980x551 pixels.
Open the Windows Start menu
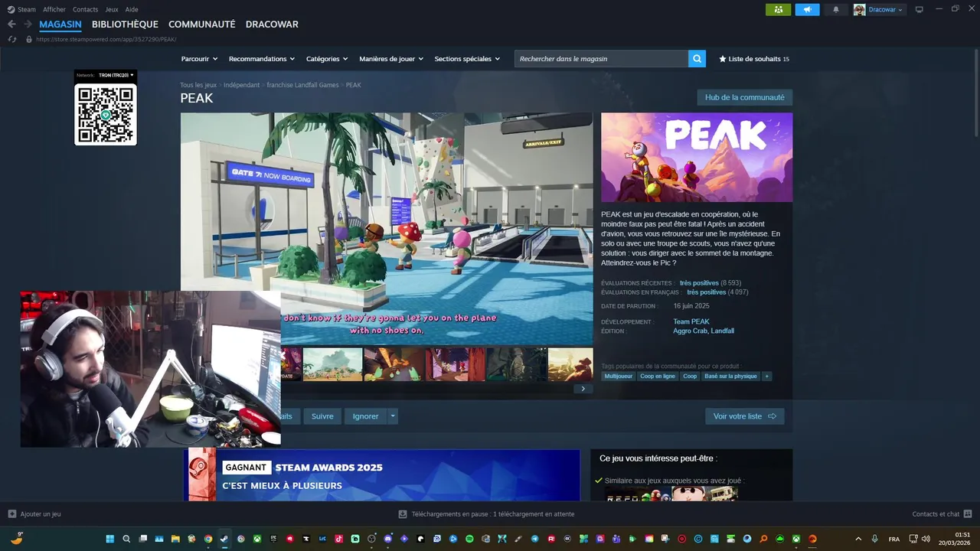[x=109, y=539]
